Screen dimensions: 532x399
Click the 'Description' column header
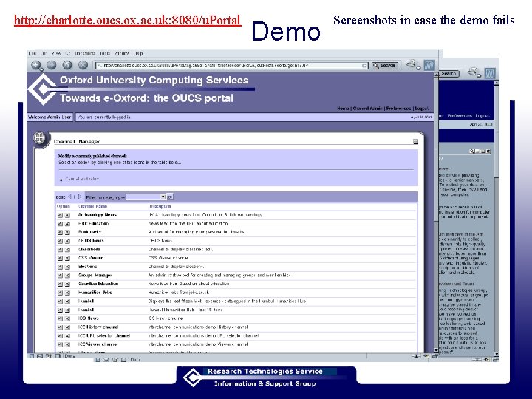pos(160,206)
